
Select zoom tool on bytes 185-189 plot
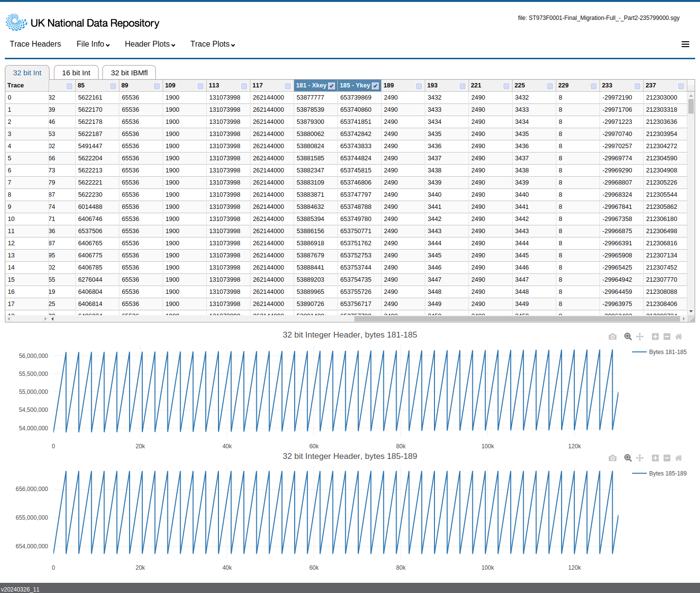pos(628,458)
